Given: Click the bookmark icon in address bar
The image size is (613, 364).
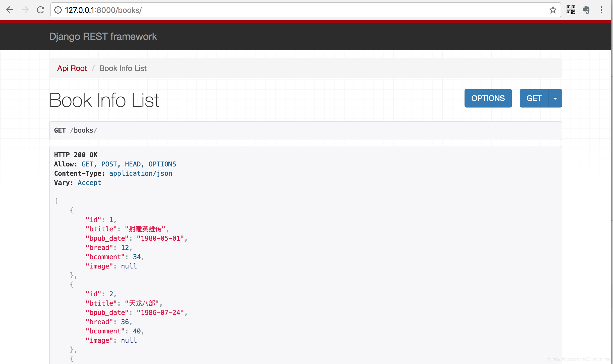Looking at the screenshot, I should pos(554,10).
